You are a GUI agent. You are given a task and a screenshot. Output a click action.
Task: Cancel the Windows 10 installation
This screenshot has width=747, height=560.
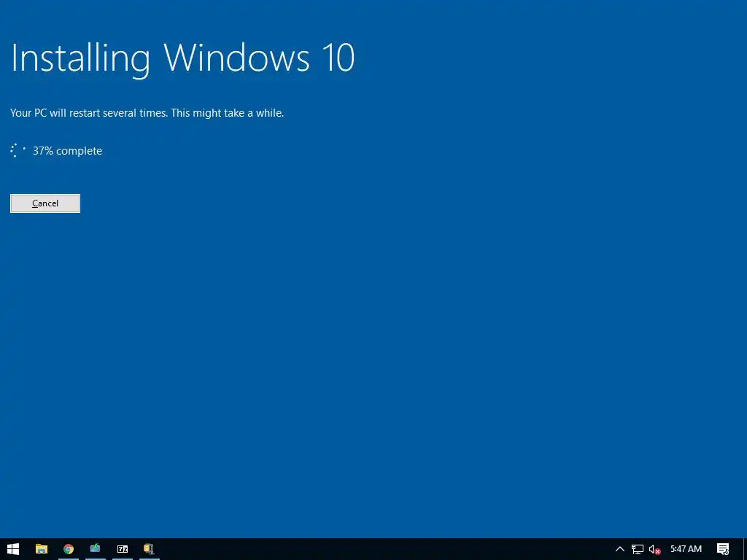click(x=44, y=203)
